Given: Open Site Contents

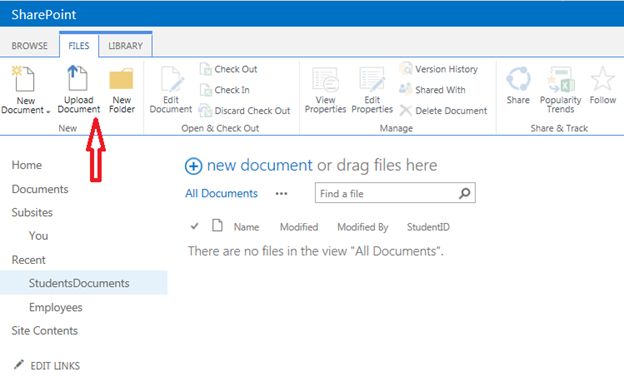Looking at the screenshot, I should [45, 331].
